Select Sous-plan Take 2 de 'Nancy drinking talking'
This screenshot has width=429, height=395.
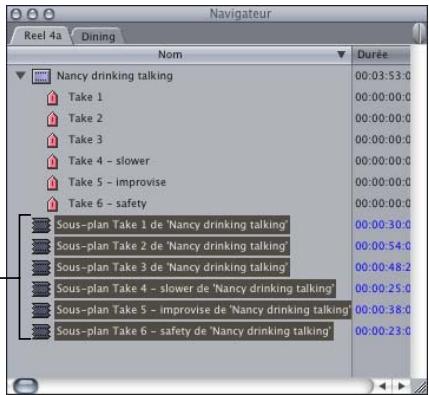point(172,246)
